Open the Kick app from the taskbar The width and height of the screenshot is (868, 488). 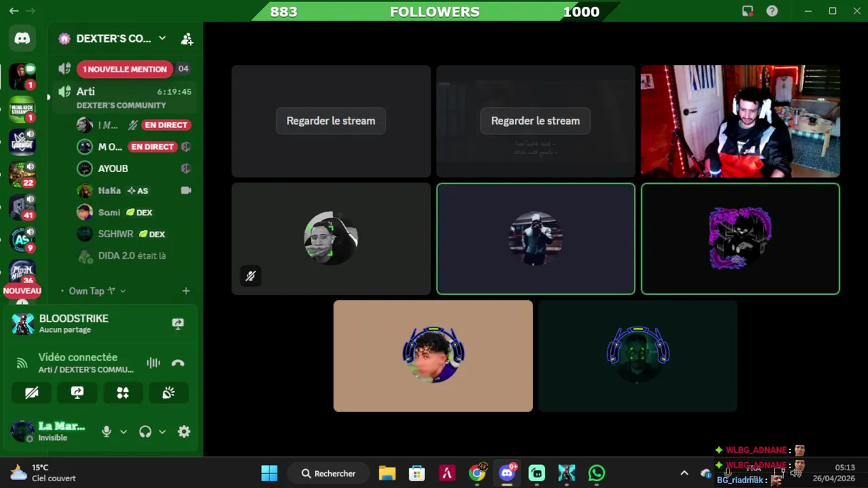536,473
